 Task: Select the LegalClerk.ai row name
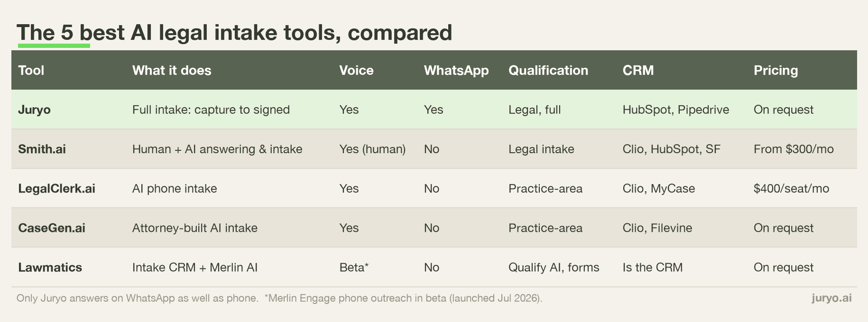tap(56, 188)
